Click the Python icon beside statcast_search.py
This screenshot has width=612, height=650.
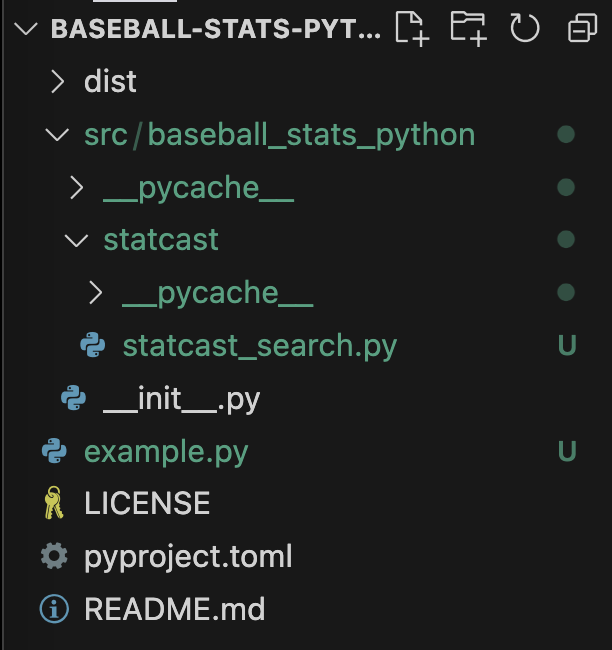click(x=93, y=346)
